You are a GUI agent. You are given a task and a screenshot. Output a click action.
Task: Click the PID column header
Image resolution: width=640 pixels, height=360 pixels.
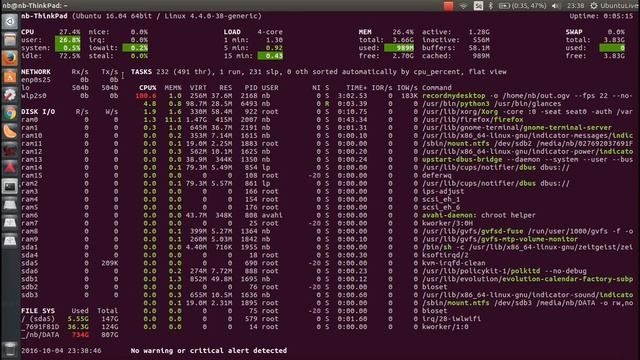(251, 88)
